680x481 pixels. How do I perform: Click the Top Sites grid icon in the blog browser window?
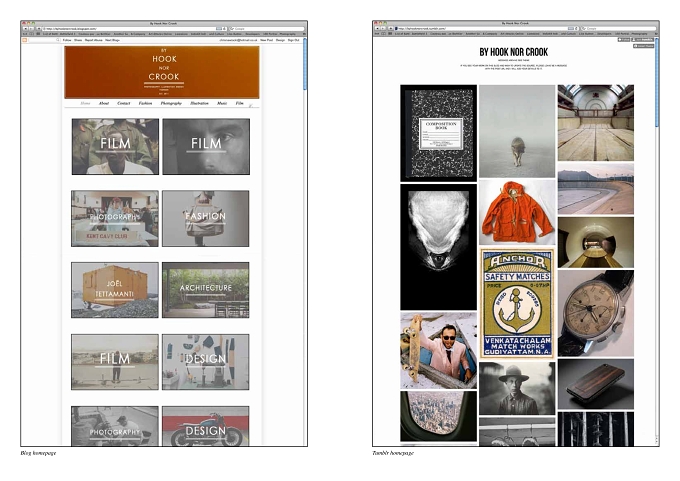[x=38, y=33]
